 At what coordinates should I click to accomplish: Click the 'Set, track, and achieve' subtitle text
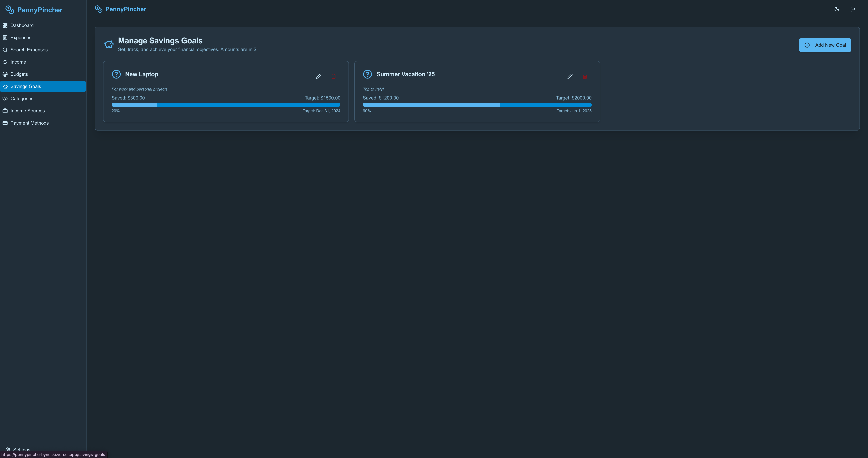pyautogui.click(x=188, y=49)
